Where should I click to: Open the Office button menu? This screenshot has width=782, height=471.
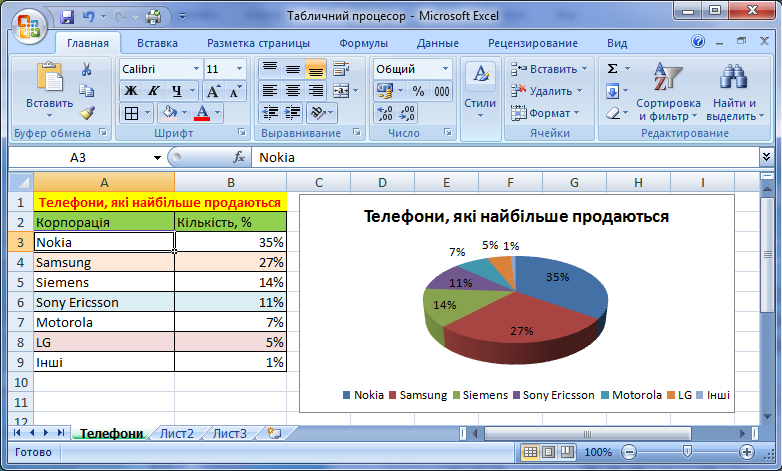29,27
